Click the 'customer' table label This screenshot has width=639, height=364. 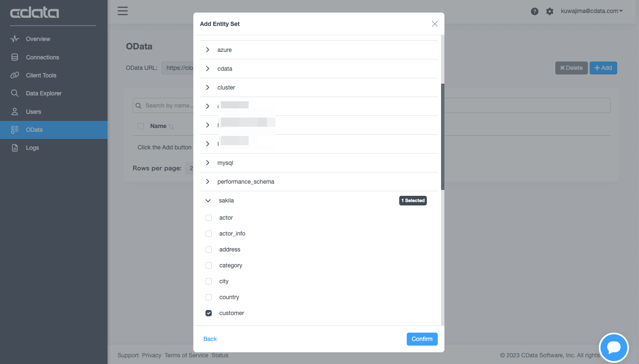pos(231,313)
